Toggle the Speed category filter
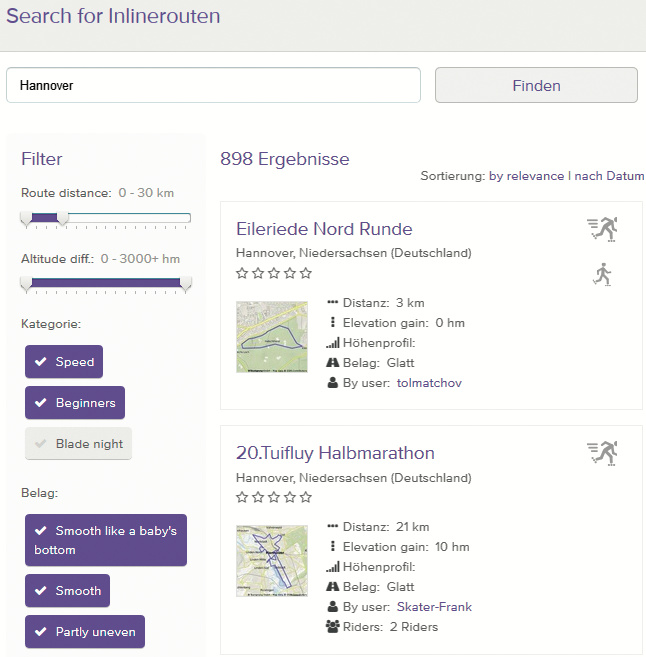Viewport: 646px width, 657px height. click(64, 362)
